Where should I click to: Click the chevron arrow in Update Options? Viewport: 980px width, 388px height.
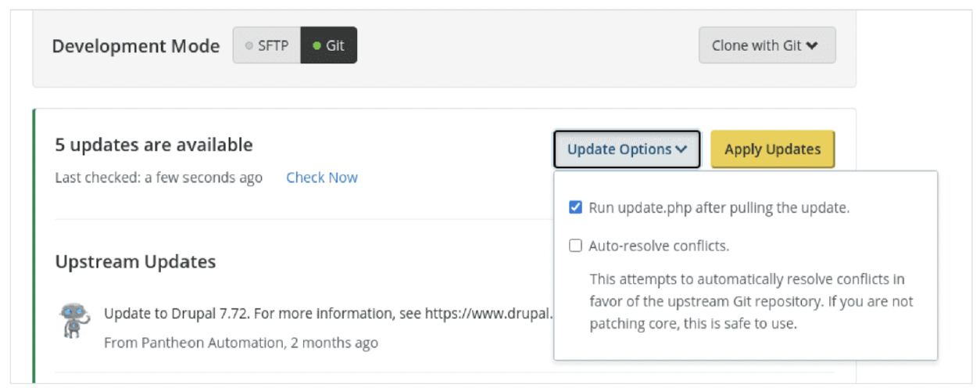682,149
